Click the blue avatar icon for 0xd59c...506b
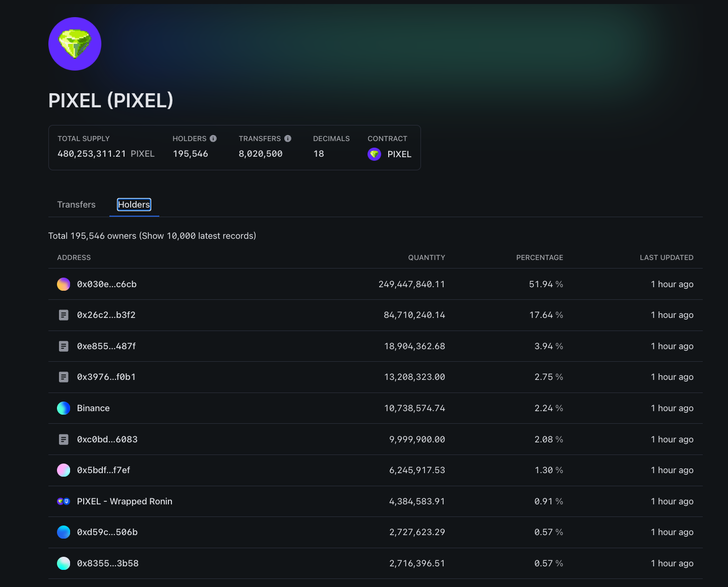 pos(64,532)
